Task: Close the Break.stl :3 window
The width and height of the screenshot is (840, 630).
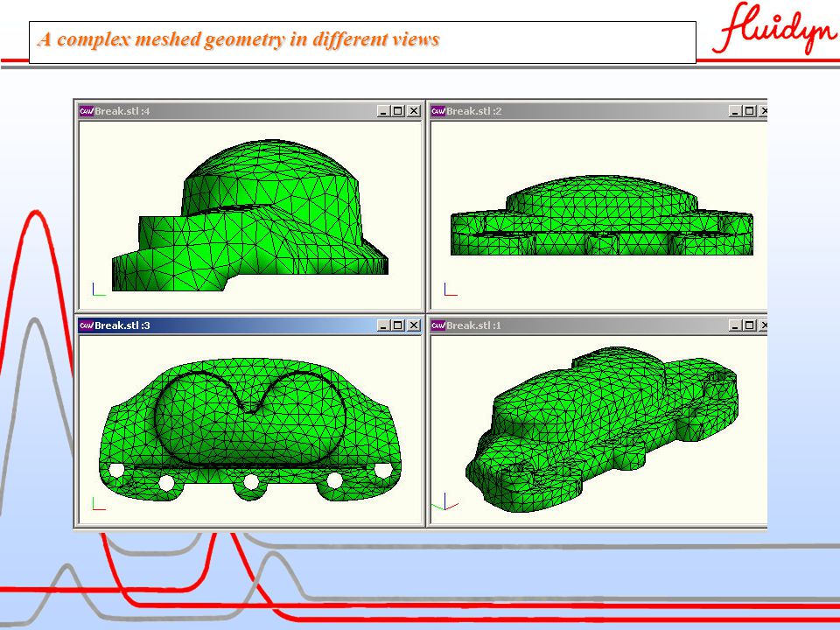Action: 414,325
